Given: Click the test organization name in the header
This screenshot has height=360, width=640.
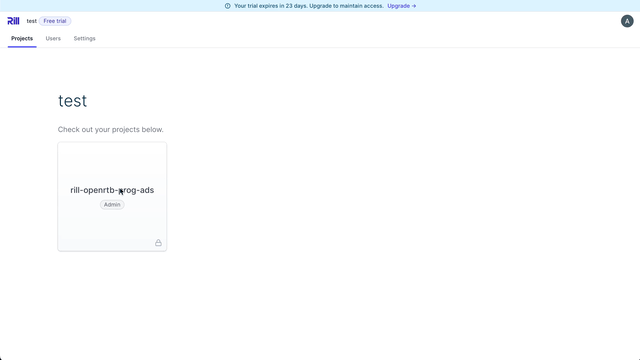Looking at the screenshot, I should coord(31,21).
